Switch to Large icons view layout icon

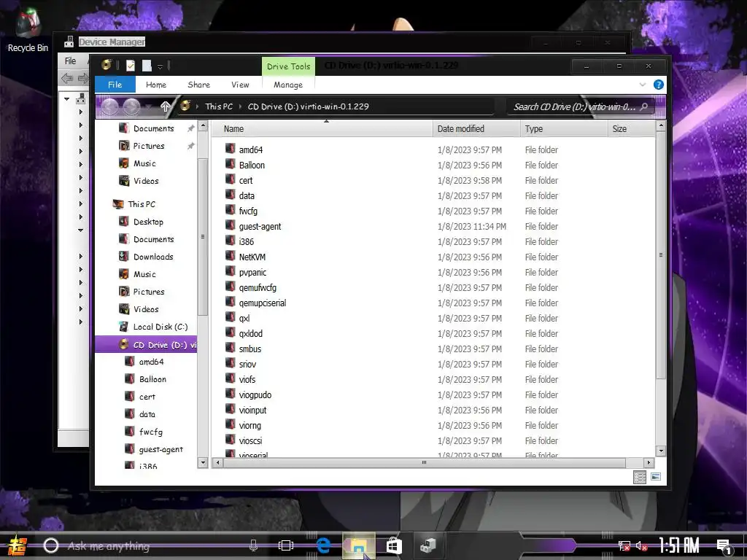point(656,477)
